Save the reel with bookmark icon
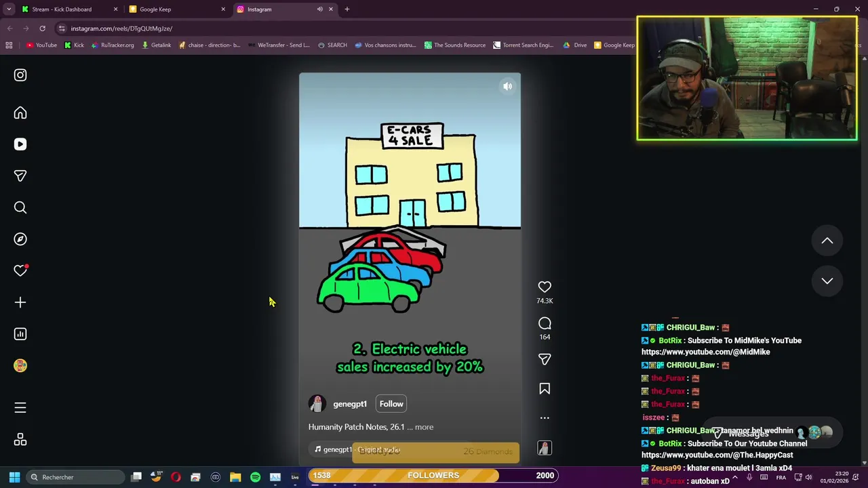 [545, 389]
